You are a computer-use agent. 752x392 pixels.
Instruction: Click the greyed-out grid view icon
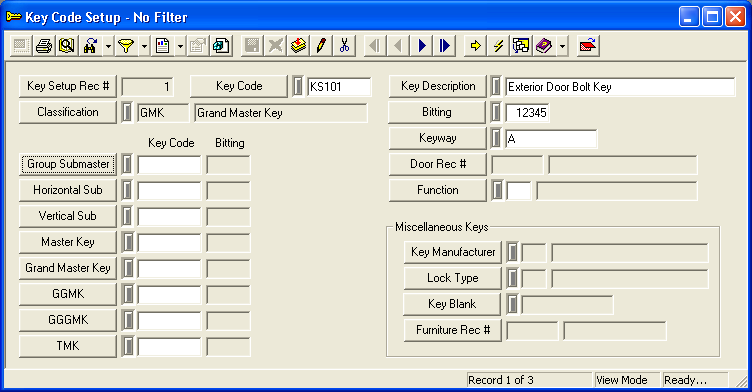[x=21, y=46]
